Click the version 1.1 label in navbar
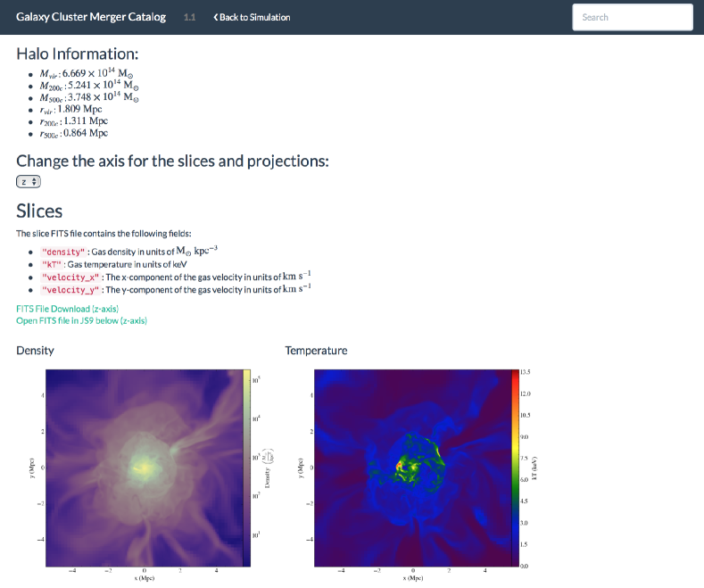 [189, 17]
